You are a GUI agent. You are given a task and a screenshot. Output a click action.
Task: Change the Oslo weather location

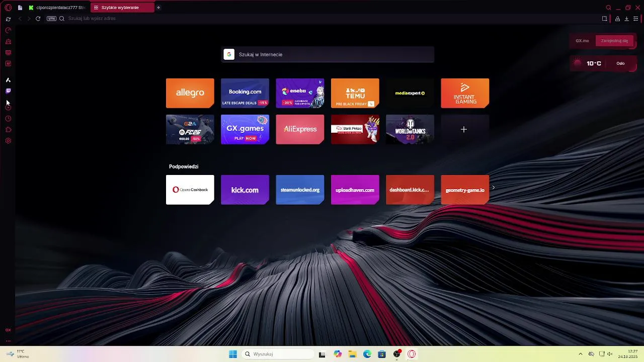(620, 63)
